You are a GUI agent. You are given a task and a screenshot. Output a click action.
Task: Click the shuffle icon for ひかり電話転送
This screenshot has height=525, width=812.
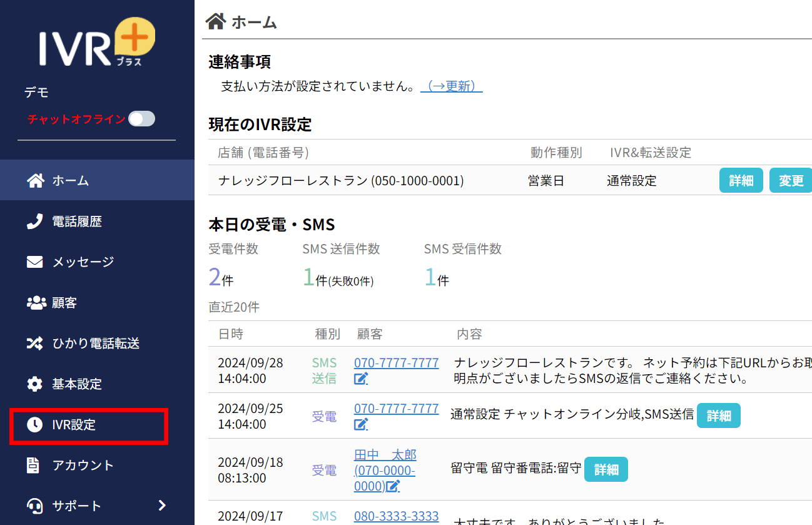(34, 344)
